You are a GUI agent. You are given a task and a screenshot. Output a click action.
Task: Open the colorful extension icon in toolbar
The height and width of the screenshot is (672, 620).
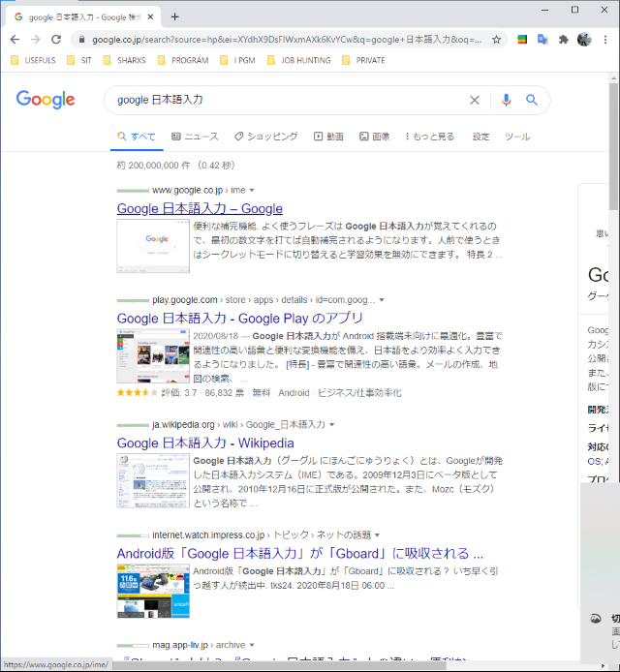[x=522, y=40]
